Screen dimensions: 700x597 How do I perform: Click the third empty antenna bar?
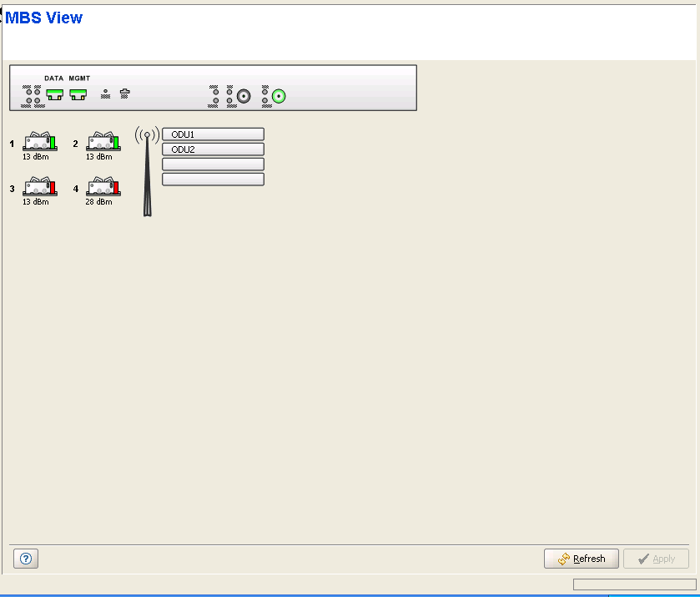(x=213, y=164)
